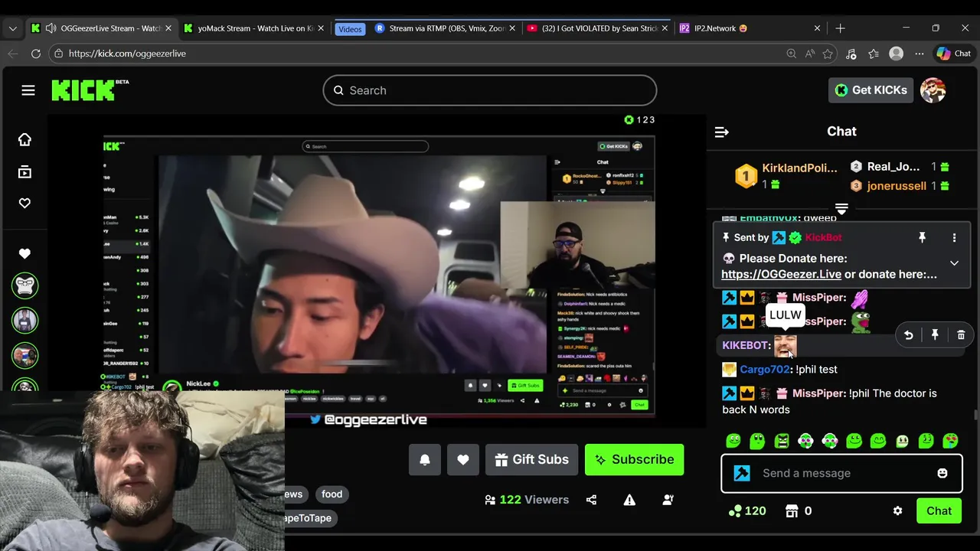This screenshot has height=551, width=980.
Task: Open the profile avatar menu
Action: point(933,90)
